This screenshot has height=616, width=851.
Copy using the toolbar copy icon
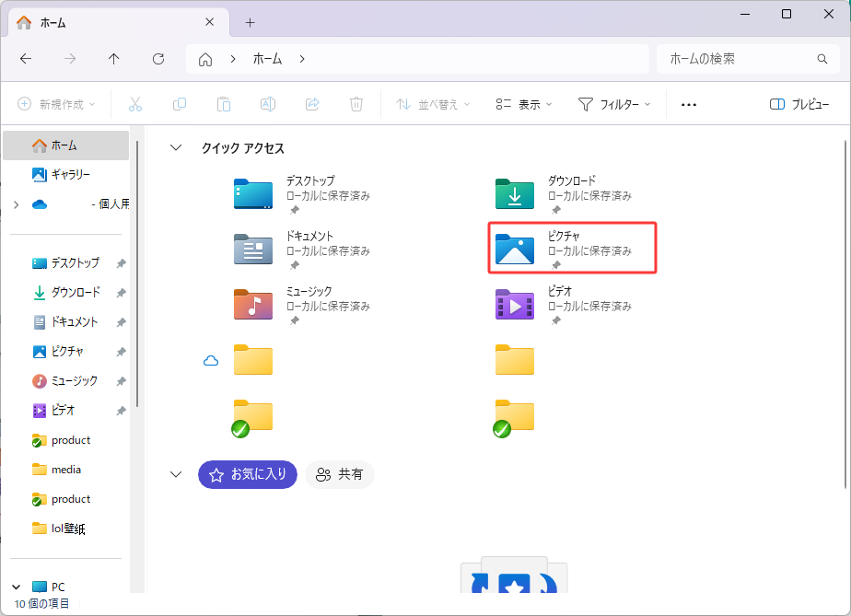[x=180, y=104]
